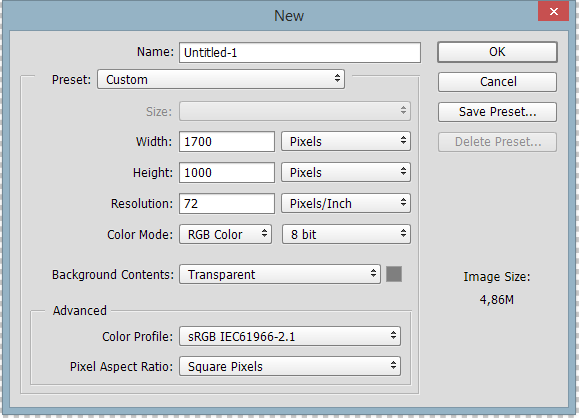Viewport: 579px width, 418px height.
Task: Open the Preset dropdown showing Custom
Action: (221, 79)
